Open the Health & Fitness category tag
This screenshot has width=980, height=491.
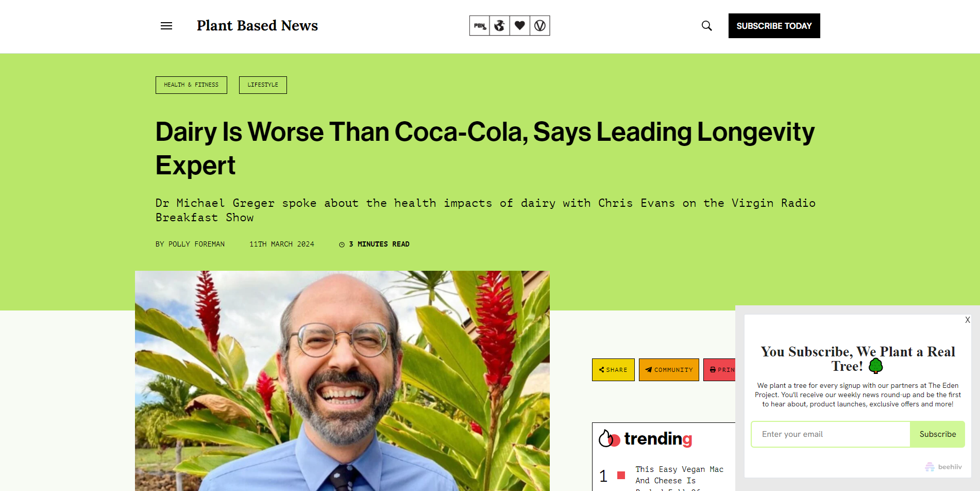(191, 85)
